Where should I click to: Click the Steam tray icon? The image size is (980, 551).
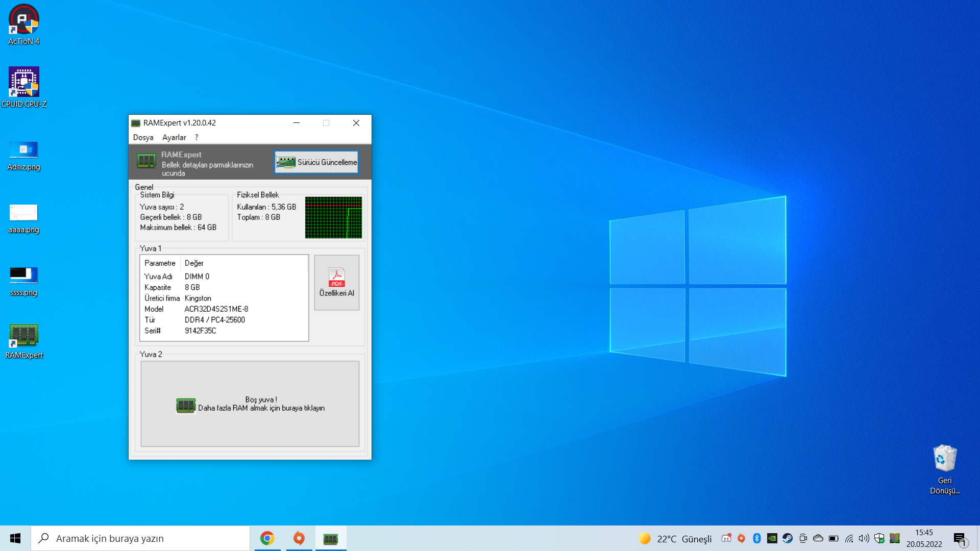788,538
